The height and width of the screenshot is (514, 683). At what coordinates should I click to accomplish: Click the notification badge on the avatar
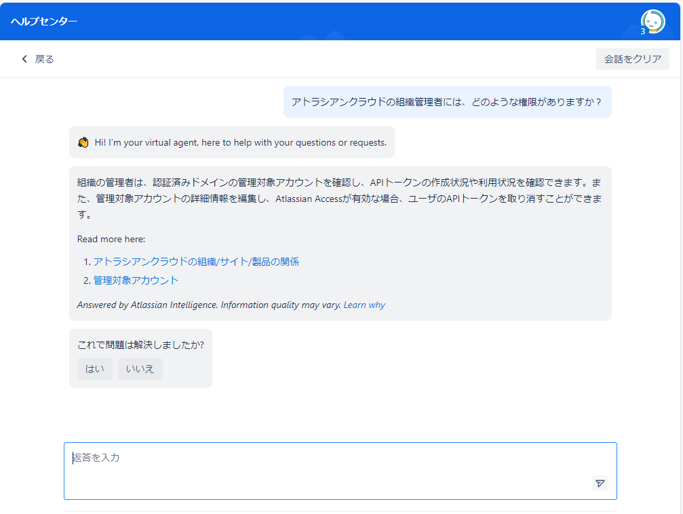click(x=643, y=31)
